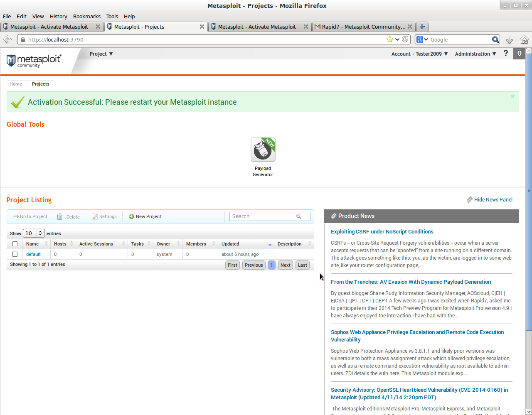This screenshot has width=532, height=415.
Task: Read Exploiting CSRF under NoScript Conditions article
Action: coord(382,232)
